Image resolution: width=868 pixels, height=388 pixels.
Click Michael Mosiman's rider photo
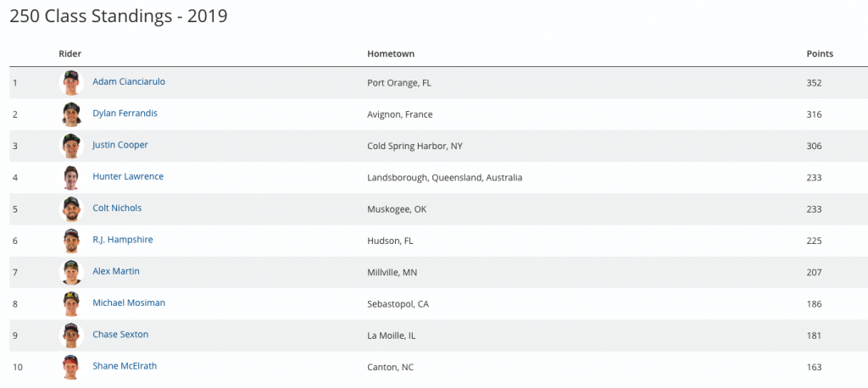click(72, 303)
